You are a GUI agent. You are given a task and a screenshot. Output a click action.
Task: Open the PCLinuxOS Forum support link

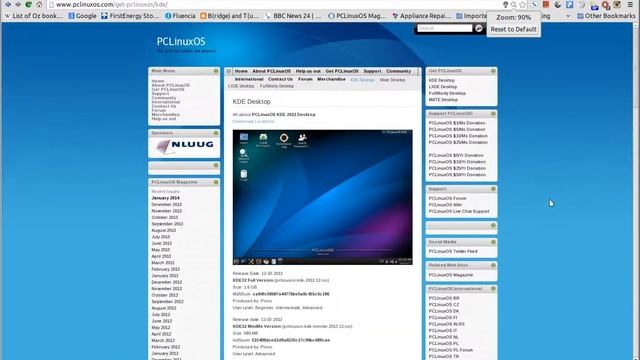coord(447,198)
